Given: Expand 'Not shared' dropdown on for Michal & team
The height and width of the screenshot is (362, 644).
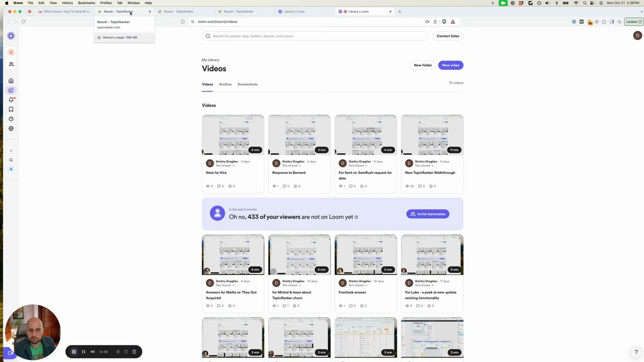Looking at the screenshot, I should 291,285.
